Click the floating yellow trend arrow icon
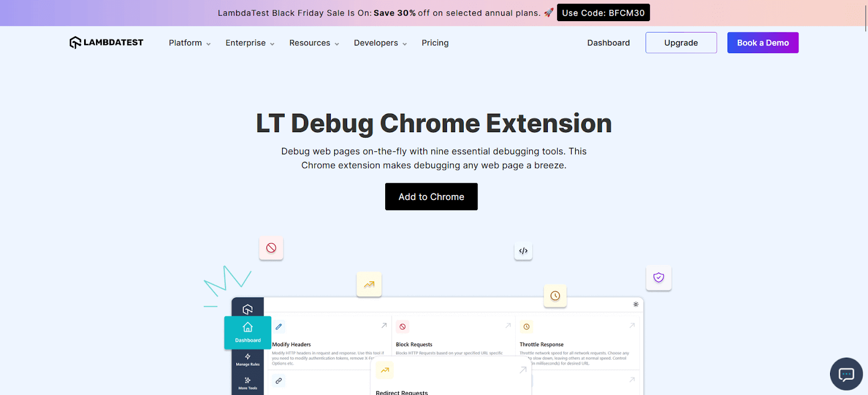 coord(369,284)
